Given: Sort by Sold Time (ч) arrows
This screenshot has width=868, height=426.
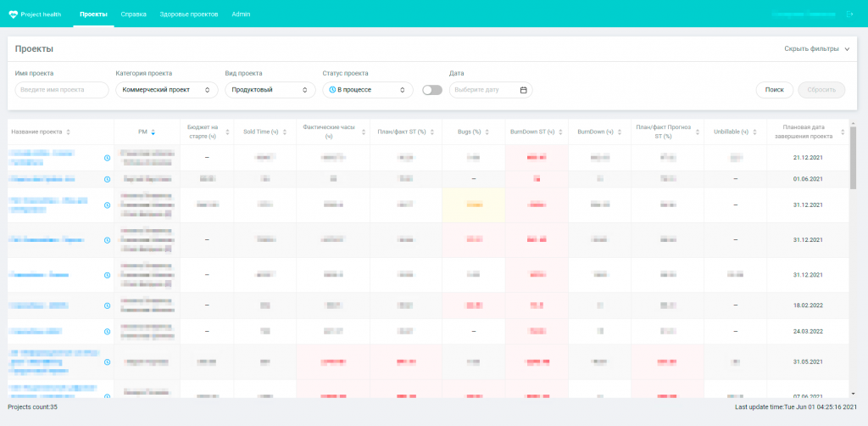Looking at the screenshot, I should coord(285,132).
